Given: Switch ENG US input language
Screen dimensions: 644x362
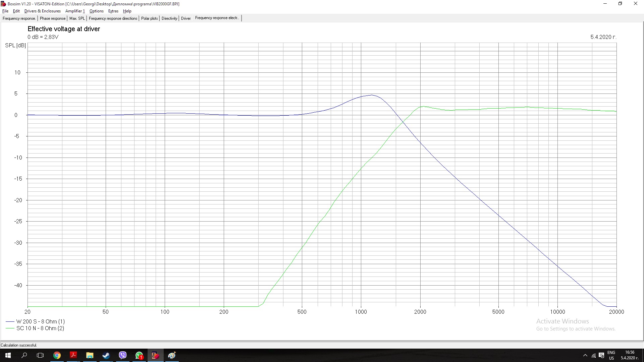Looking at the screenshot, I should (x=611, y=355).
